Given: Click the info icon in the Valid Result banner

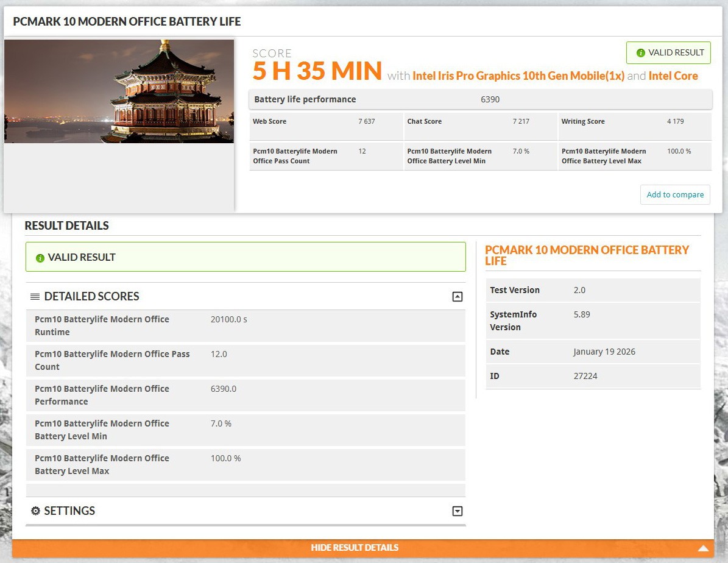Looking at the screenshot, I should point(40,258).
